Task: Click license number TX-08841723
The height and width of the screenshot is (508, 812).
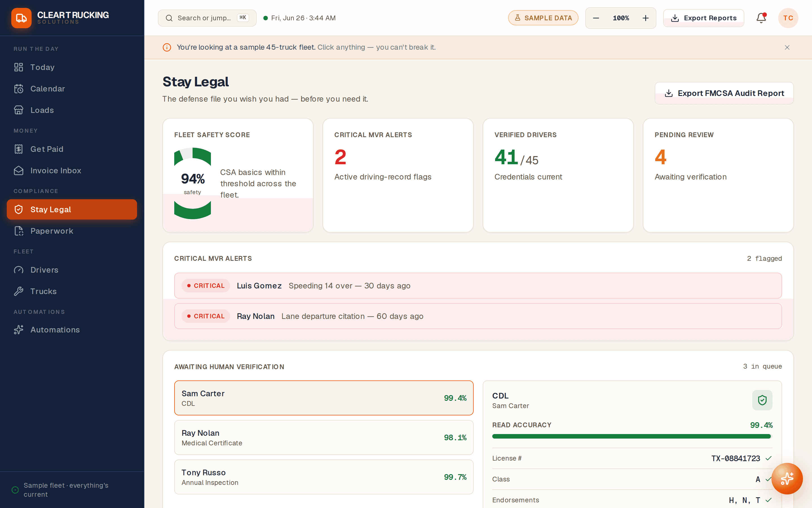Action: click(736, 458)
